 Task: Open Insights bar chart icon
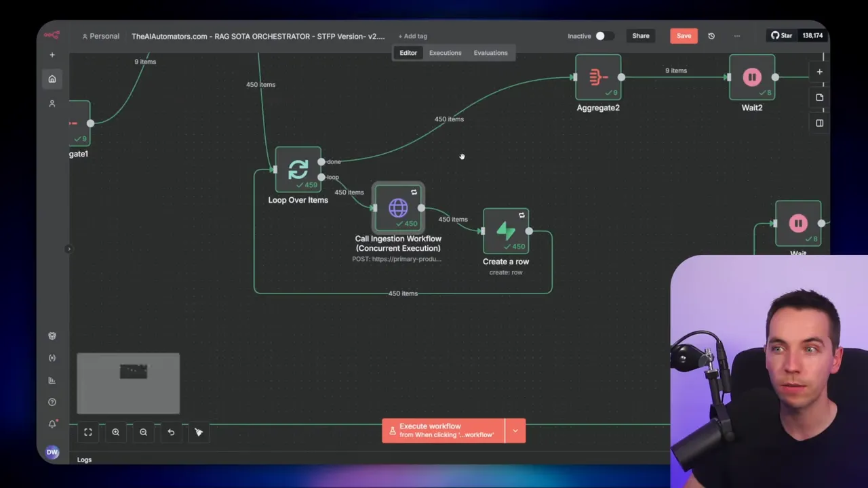(x=52, y=380)
